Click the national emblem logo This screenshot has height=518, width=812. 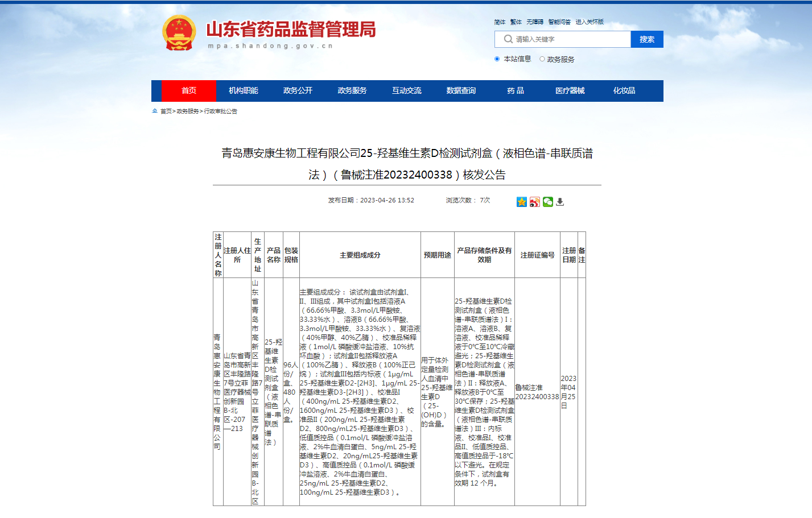point(179,33)
